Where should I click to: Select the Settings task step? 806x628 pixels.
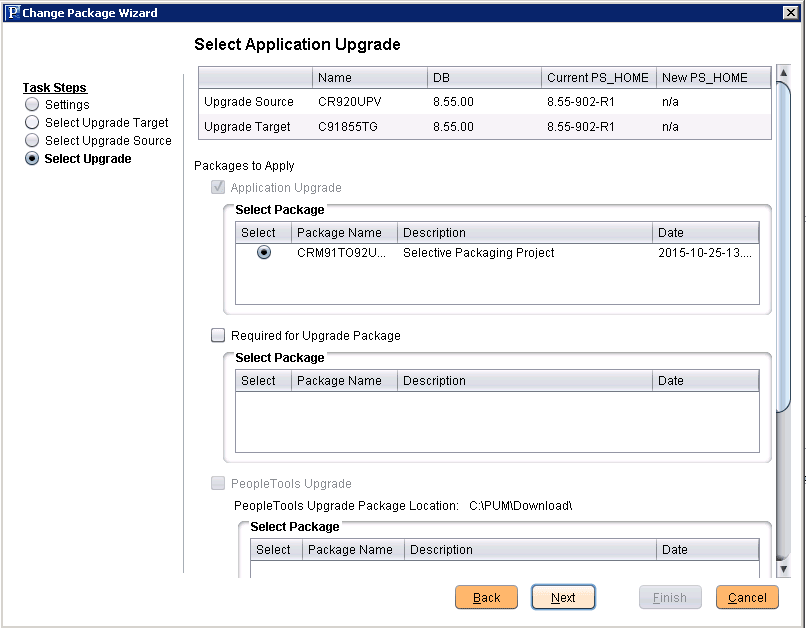coord(31,105)
